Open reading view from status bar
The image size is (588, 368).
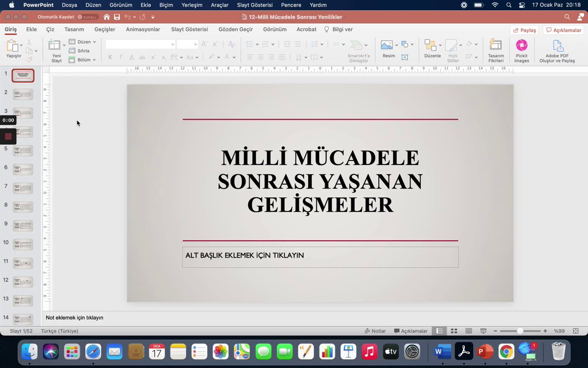click(469, 331)
